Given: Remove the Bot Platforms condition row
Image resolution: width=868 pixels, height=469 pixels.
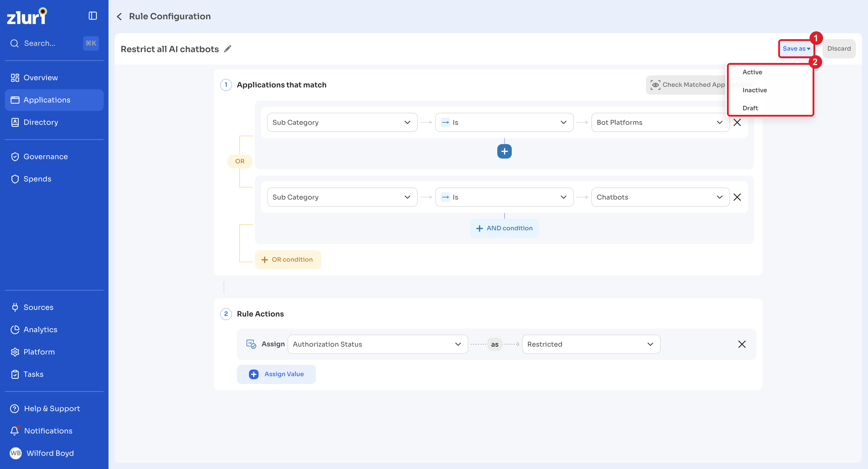Looking at the screenshot, I should 737,122.
